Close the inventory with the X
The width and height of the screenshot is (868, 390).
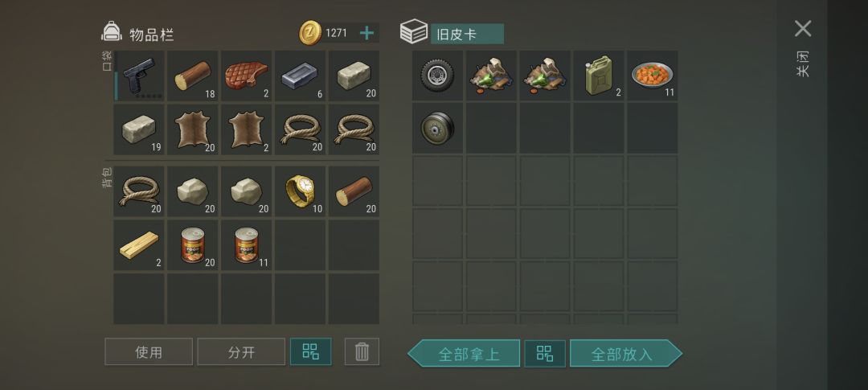(803, 29)
